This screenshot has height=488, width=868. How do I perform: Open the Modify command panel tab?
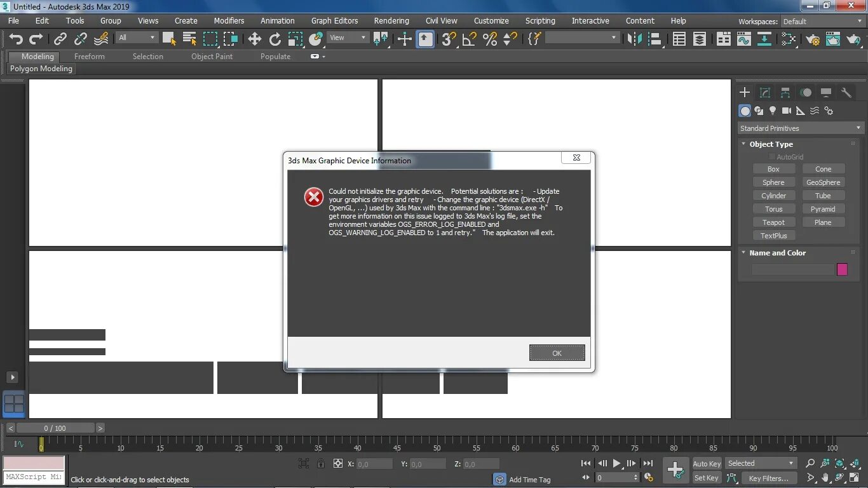[765, 93]
